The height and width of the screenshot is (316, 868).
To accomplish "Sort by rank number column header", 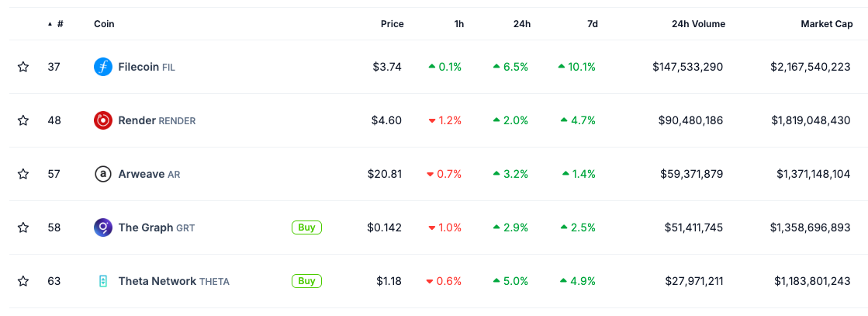I will pyautogui.click(x=55, y=24).
